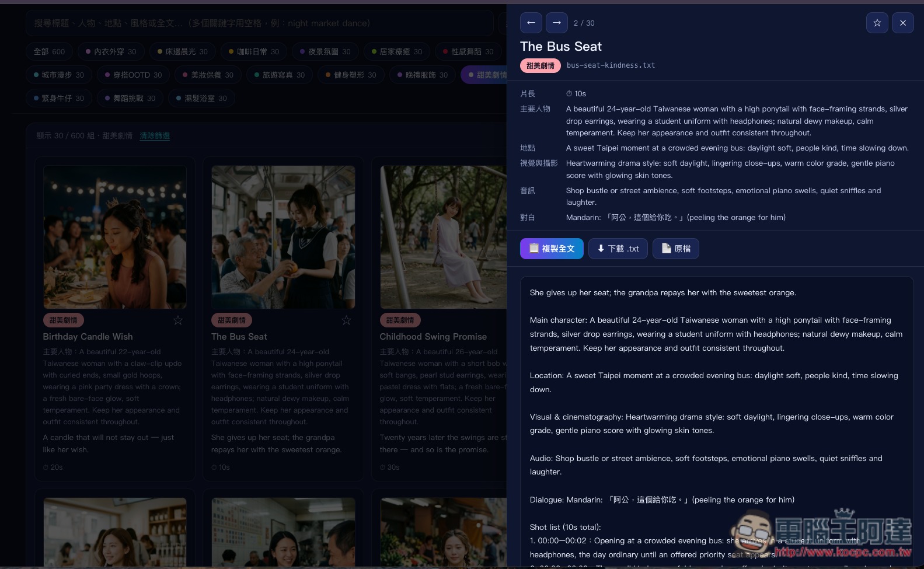Image resolution: width=924 pixels, height=569 pixels.
Task: Select the 全部 600 filter chip
Action: click(x=49, y=51)
